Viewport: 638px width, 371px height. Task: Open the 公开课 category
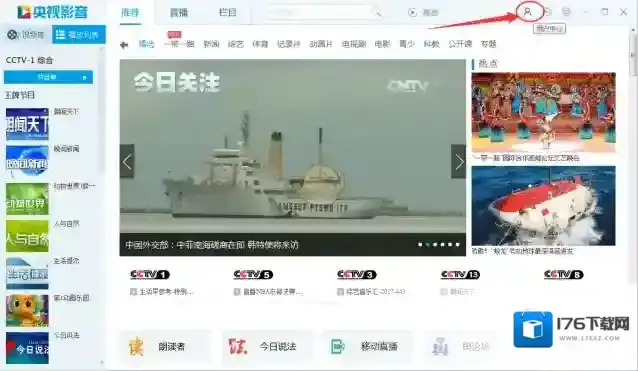(x=460, y=44)
